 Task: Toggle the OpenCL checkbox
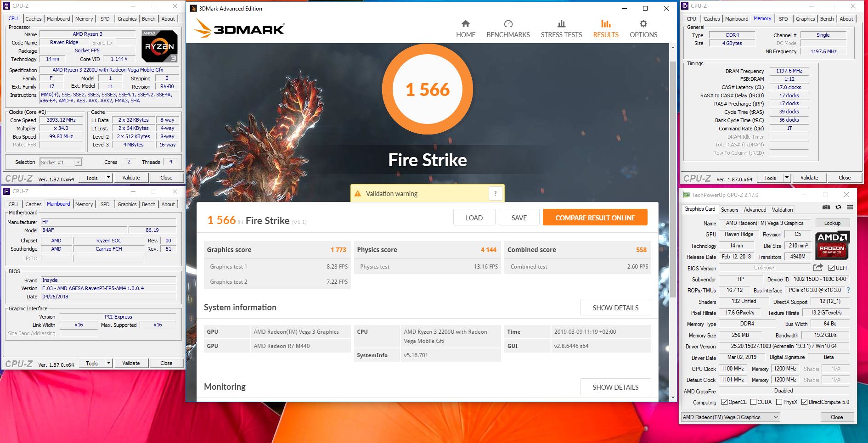click(x=724, y=402)
